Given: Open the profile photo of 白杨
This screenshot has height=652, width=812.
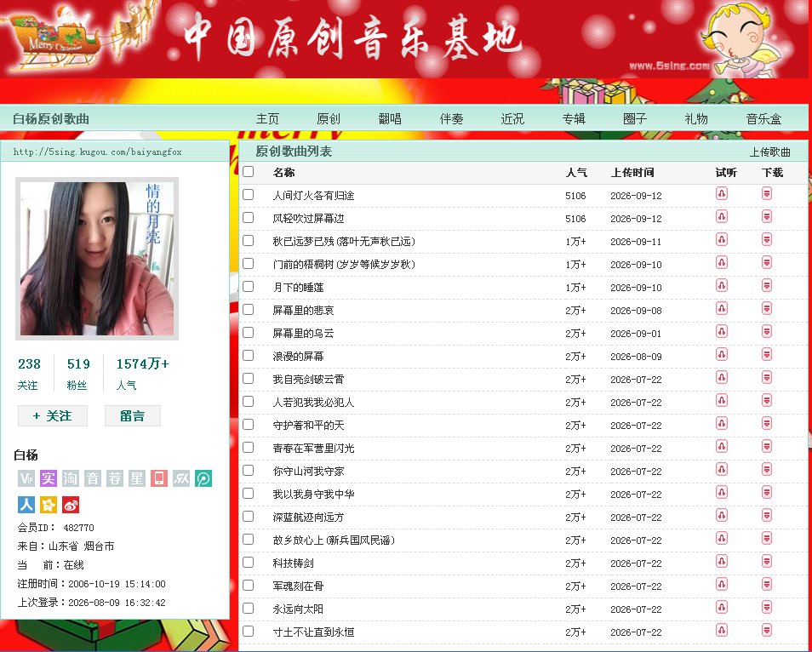Looking at the screenshot, I should 97,259.
